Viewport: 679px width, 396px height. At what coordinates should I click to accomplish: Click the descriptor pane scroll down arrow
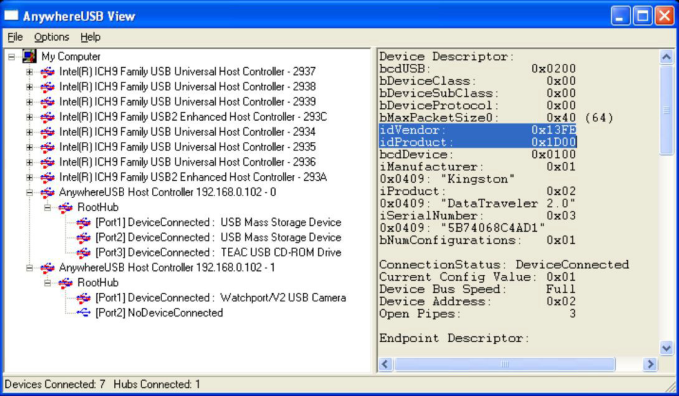tap(666, 348)
